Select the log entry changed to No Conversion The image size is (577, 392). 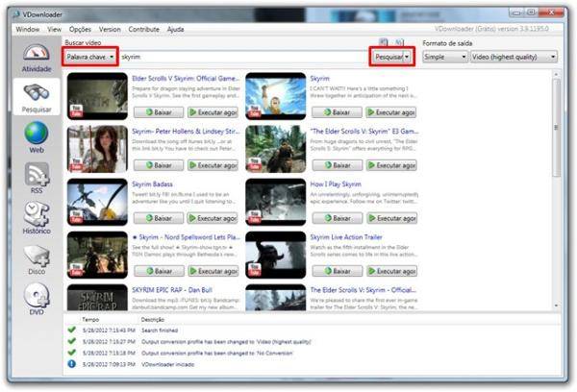[313, 353]
